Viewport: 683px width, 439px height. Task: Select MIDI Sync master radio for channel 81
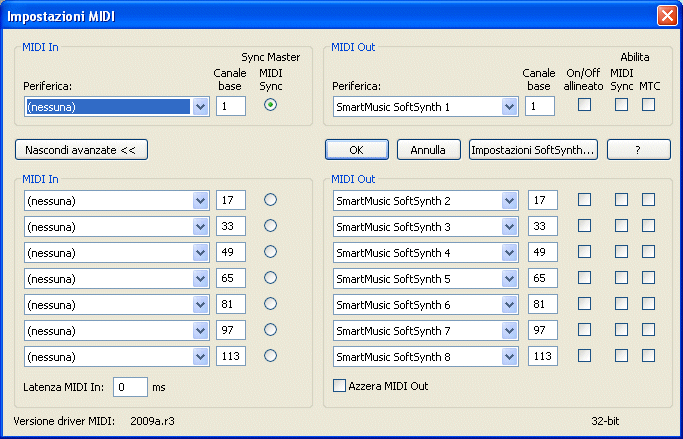[x=270, y=304]
